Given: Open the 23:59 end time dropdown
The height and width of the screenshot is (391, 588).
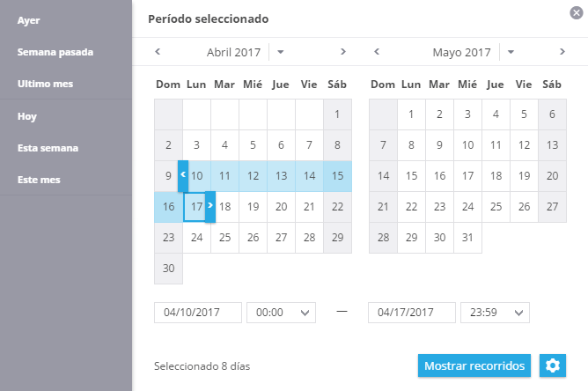Looking at the screenshot, I should coord(495,313).
